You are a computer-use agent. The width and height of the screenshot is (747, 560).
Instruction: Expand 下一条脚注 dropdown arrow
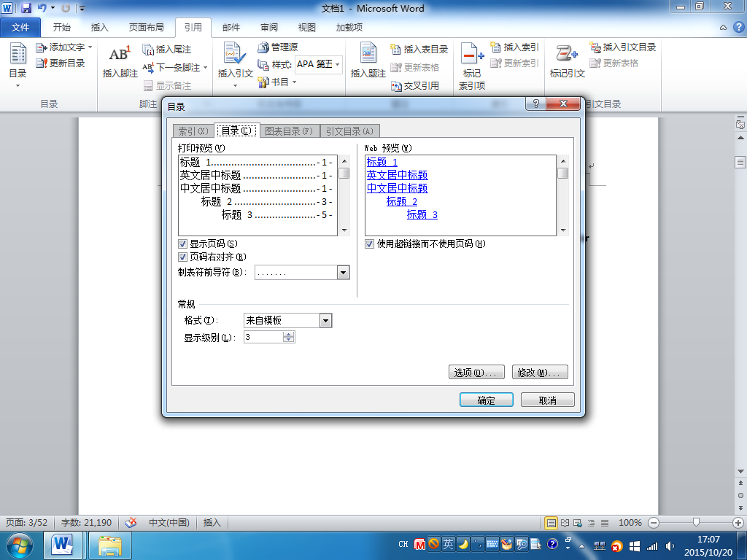click(205, 68)
